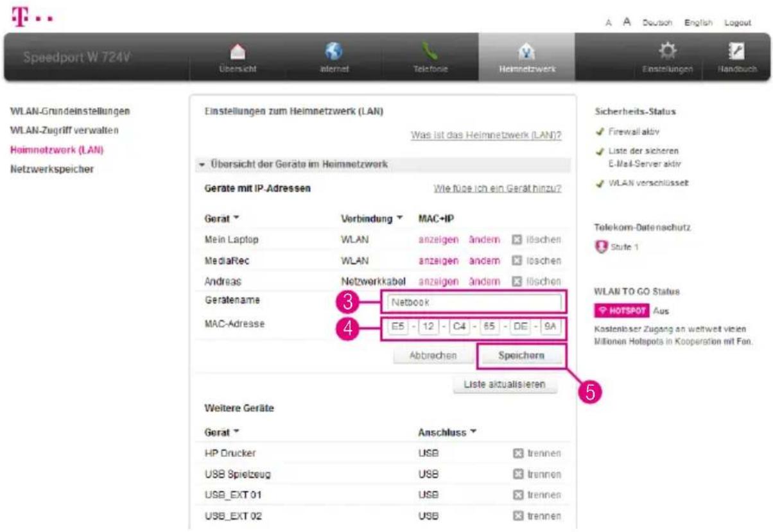Image resolution: width=773 pixels, height=532 pixels.
Task: Open Netzwerkspeicher in sidebar
Action: click(x=52, y=169)
